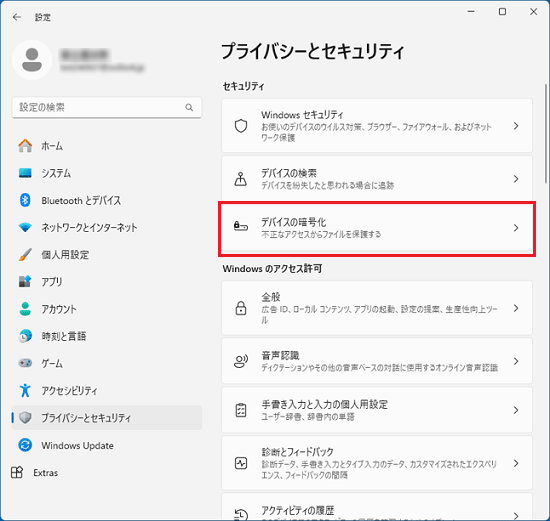This screenshot has height=521, width=550.
Task: Click the ホーム house icon
Action: 25,146
